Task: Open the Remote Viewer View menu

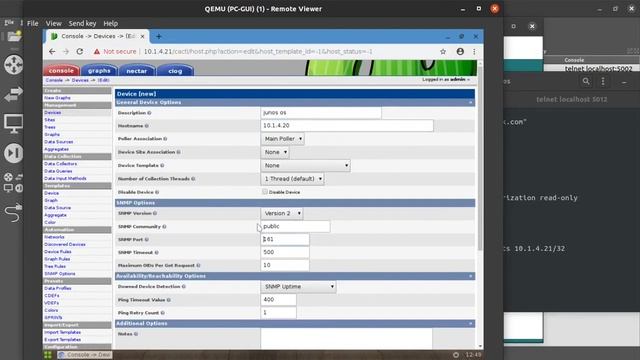Action: pyautogui.click(x=53, y=23)
